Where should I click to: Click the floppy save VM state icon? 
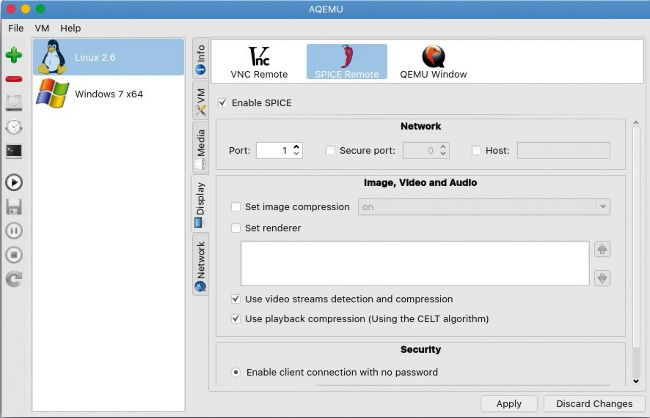coord(14,207)
